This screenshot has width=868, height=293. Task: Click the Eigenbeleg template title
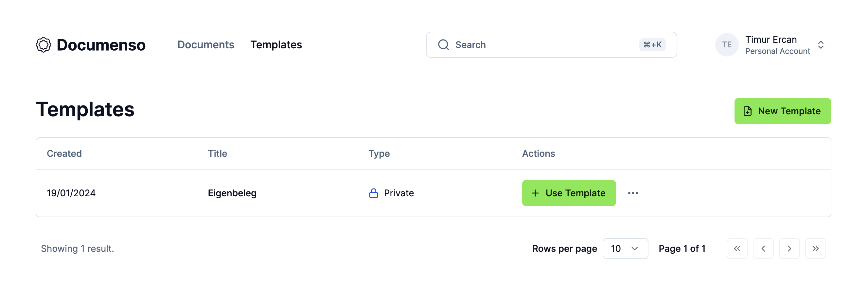pyautogui.click(x=232, y=193)
